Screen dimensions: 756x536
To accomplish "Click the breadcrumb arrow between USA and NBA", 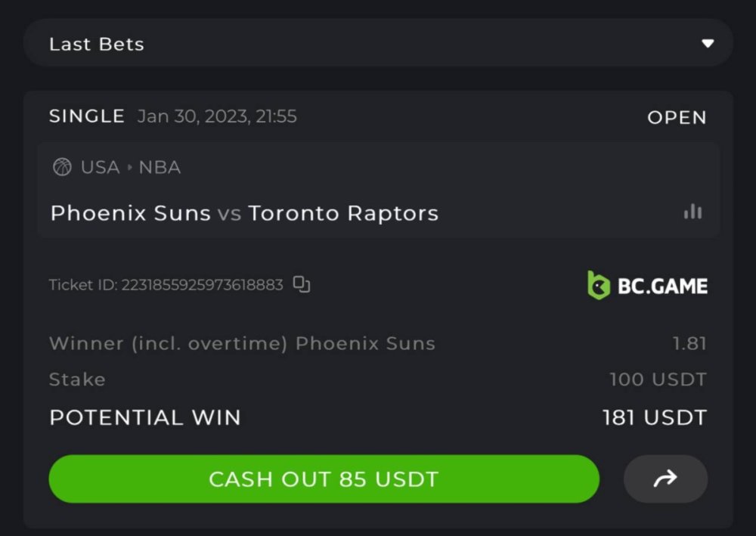I will [129, 167].
